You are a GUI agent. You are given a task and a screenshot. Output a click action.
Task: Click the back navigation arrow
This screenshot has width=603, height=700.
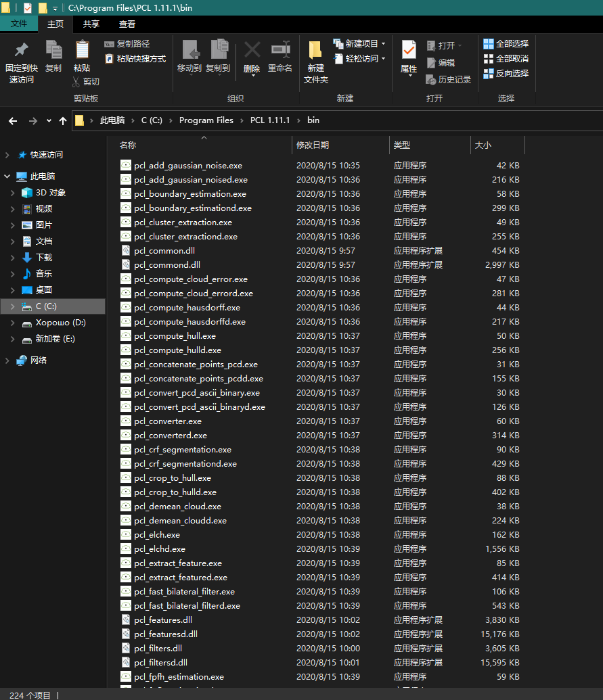12,120
